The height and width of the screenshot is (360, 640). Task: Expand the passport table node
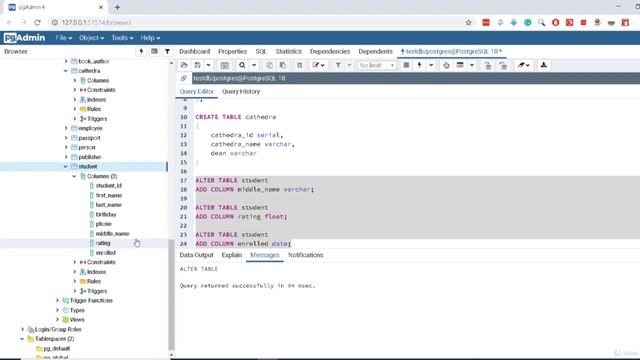pos(66,138)
